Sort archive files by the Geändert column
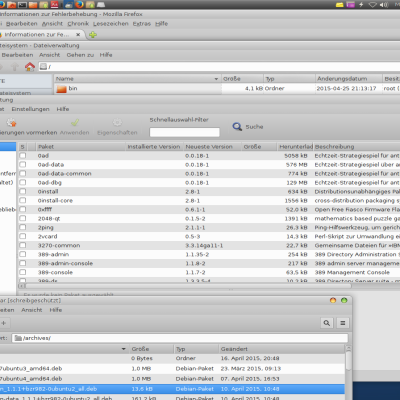400x400 pixels. tap(282, 349)
